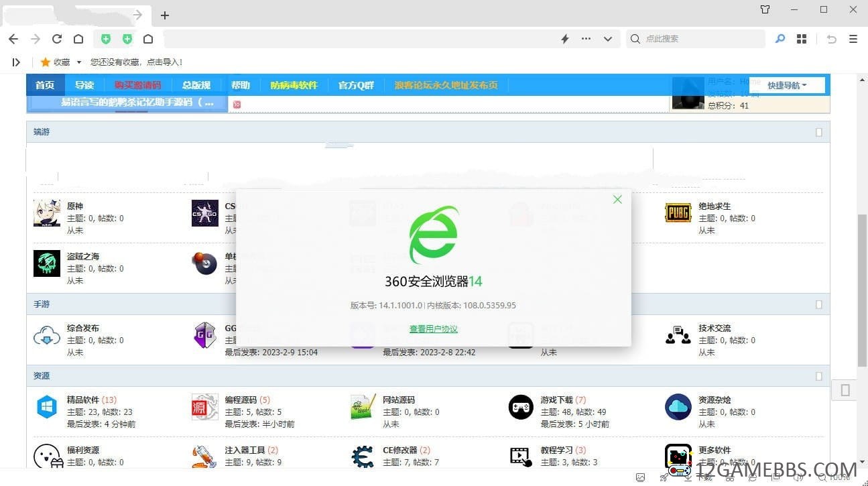Toggle the sidebar panel icon

(16, 62)
